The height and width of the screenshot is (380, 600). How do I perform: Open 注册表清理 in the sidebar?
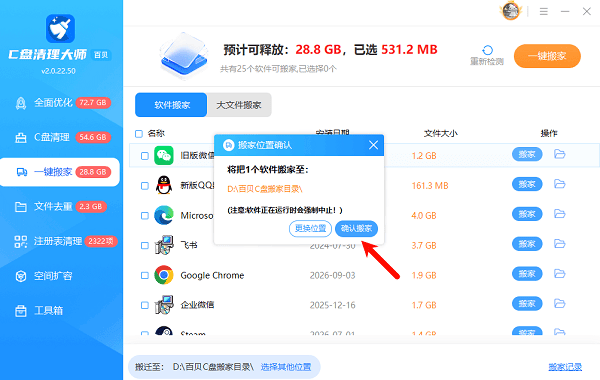pos(61,241)
